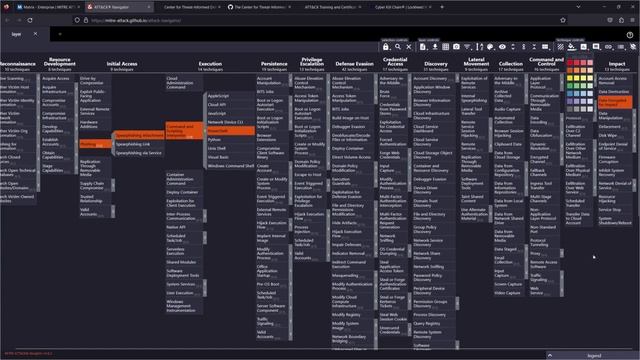Render layer to SVG camera icon
The height and width of the screenshot is (360, 640).
click(x=456, y=47)
